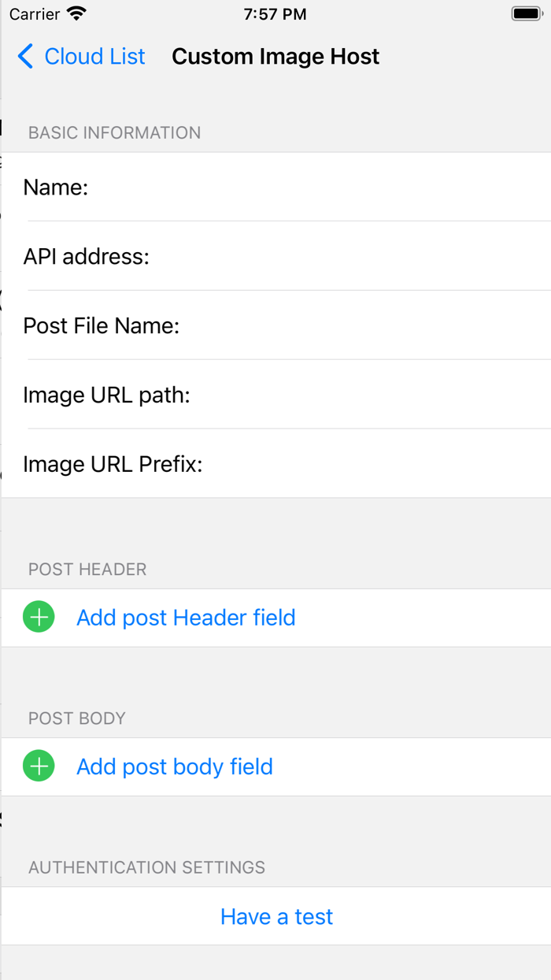Tap Have a test
The height and width of the screenshot is (980, 551).
[x=276, y=916]
